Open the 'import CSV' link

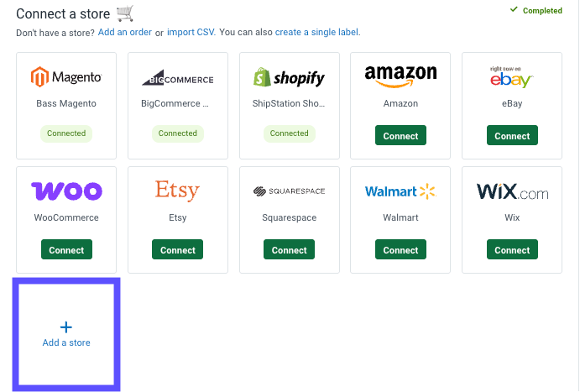coord(191,33)
